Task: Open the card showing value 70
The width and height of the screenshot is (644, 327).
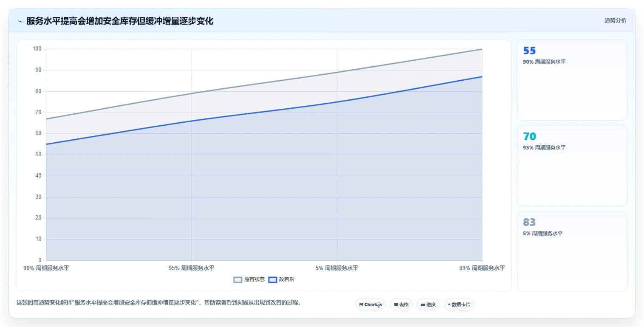Action: tap(572, 166)
